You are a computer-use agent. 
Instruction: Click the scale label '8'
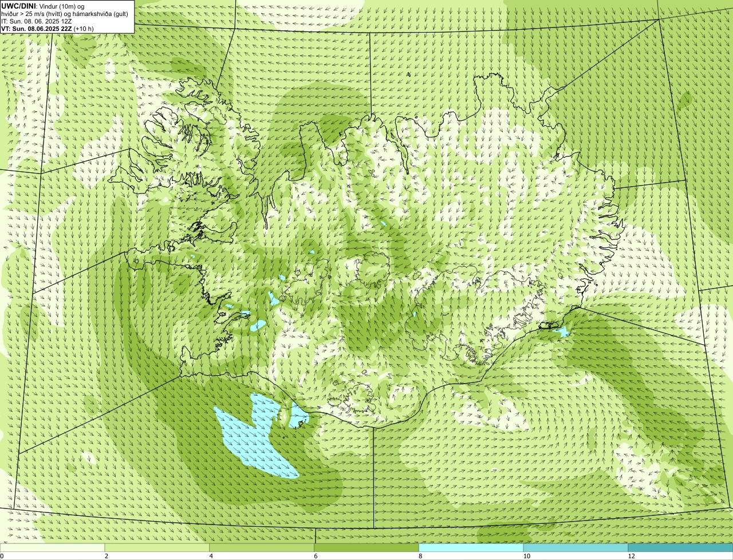(x=420, y=556)
